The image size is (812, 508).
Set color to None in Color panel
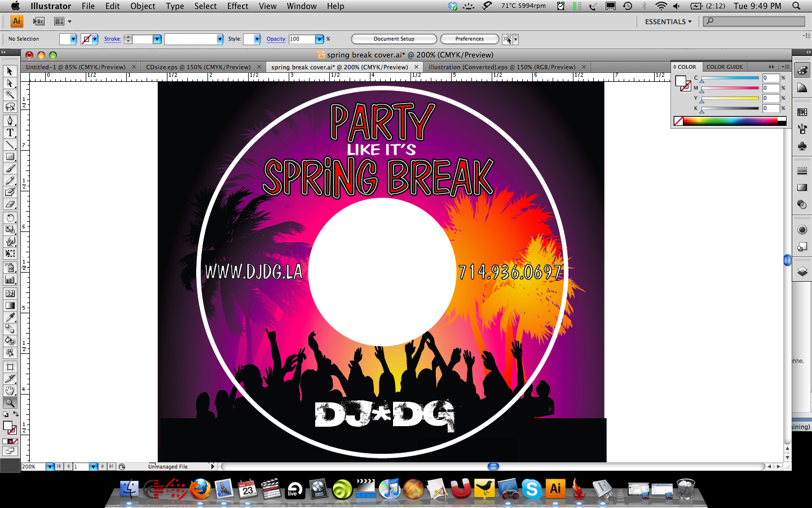[678, 121]
